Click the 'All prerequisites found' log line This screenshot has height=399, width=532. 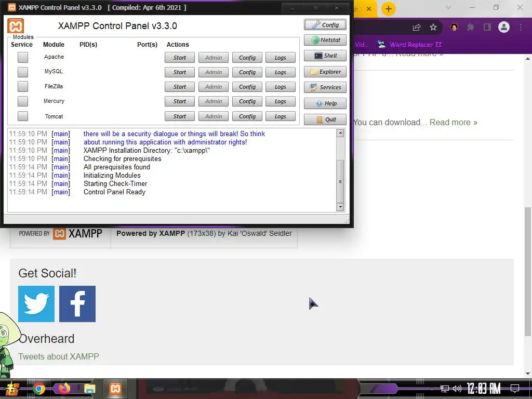tap(117, 167)
